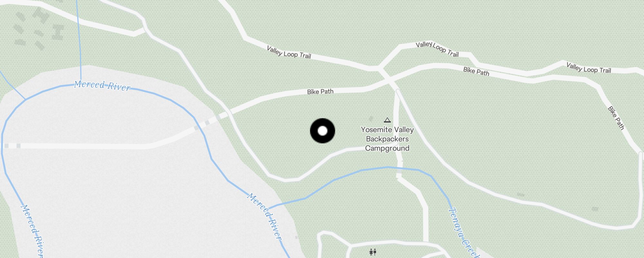Click the dashed bridge segment over the Merced River
The image size is (644, 258).
208,122
